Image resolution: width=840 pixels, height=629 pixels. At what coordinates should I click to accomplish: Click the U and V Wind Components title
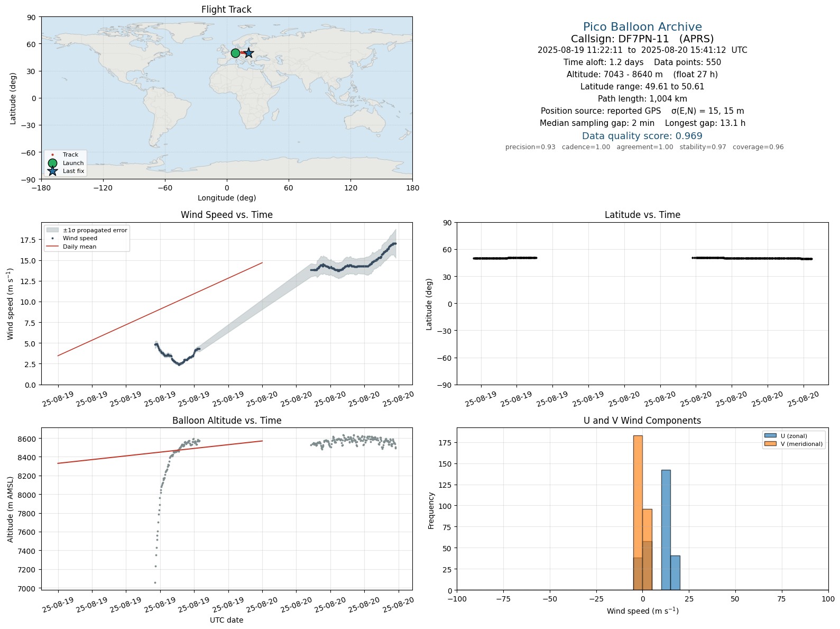[642, 421]
